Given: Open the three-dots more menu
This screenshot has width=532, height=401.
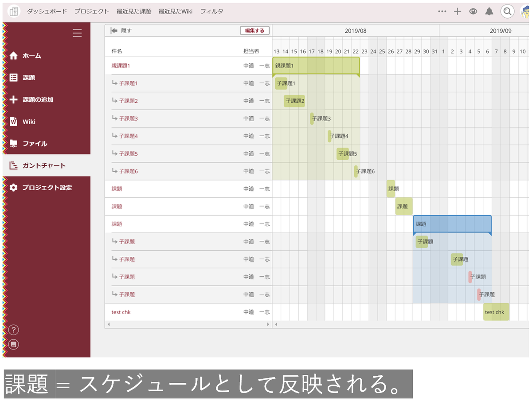Looking at the screenshot, I should [x=442, y=12].
